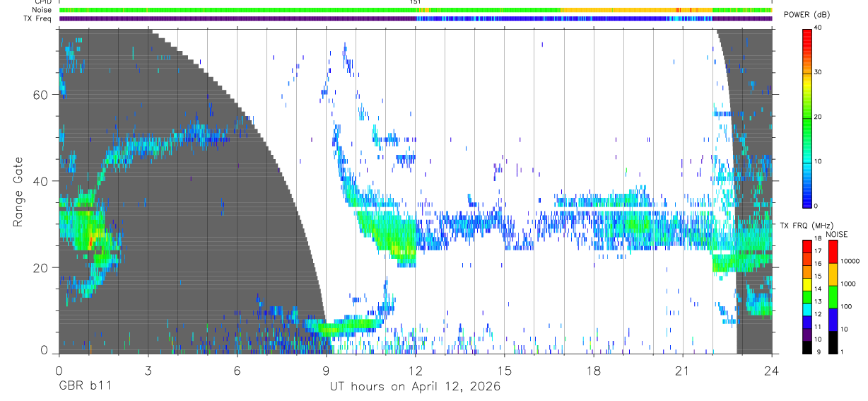The image size is (868, 401).
Task: Click the 40 tick label on the range gate axis
Action: click(40, 181)
